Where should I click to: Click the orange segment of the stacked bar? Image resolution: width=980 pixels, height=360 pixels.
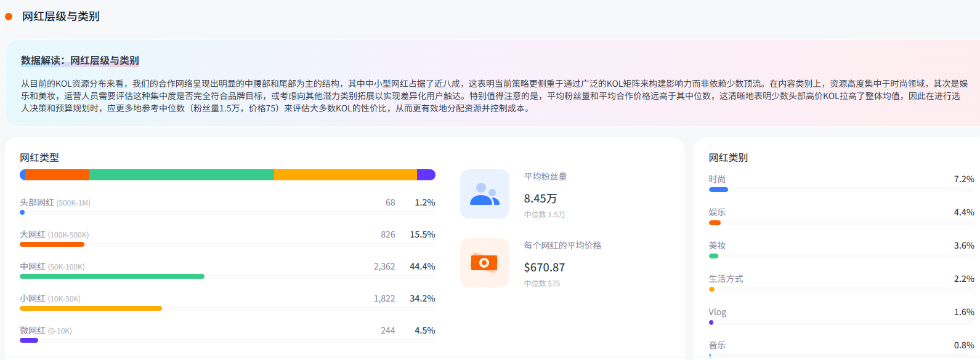click(57, 175)
